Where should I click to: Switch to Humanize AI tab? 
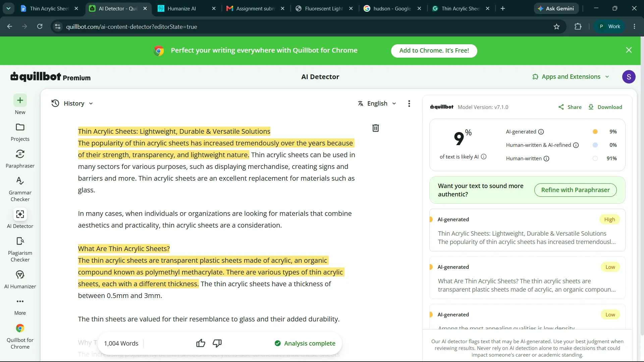[186, 8]
